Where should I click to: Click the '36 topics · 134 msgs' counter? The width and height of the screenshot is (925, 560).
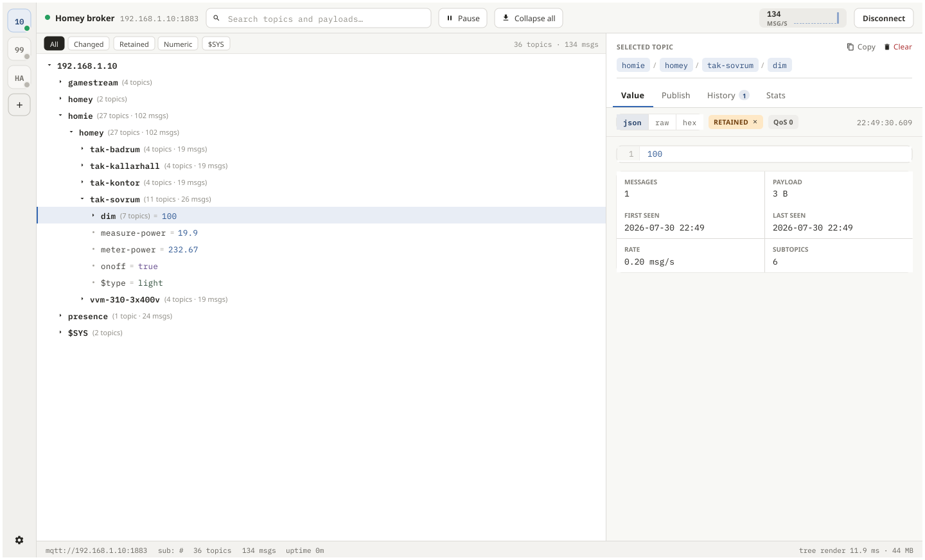point(556,44)
